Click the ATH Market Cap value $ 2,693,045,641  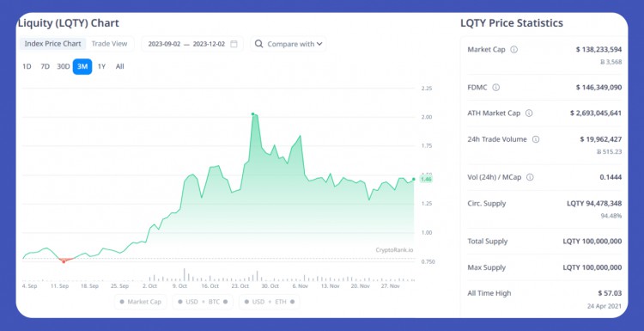pyautogui.click(x=596, y=113)
